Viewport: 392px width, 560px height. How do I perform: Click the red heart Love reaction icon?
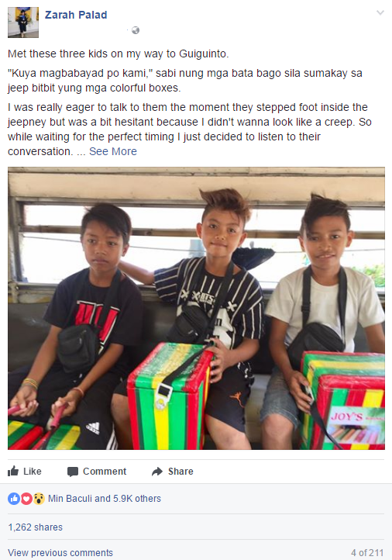(26, 499)
